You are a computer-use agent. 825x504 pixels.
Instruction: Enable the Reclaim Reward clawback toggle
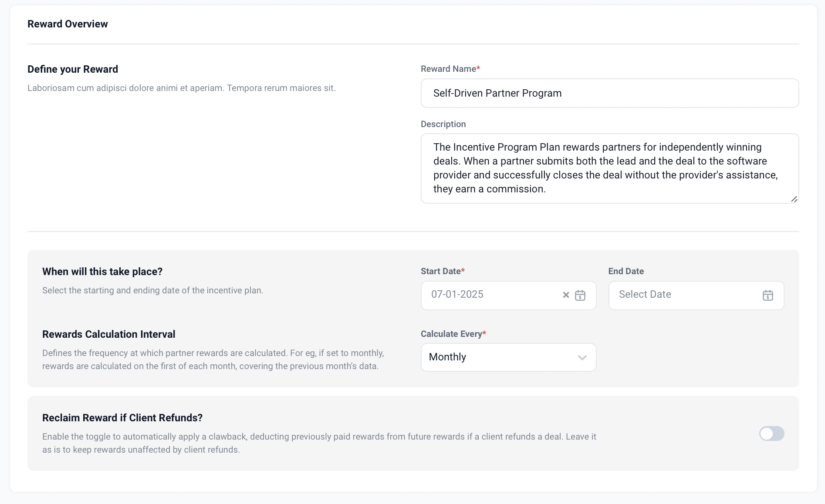[771, 433]
